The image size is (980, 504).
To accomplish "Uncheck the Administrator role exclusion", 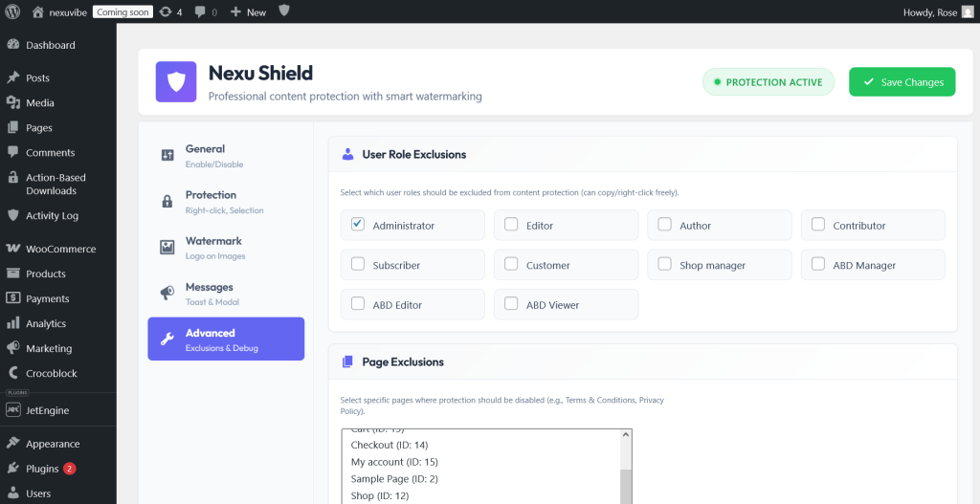I will (358, 224).
